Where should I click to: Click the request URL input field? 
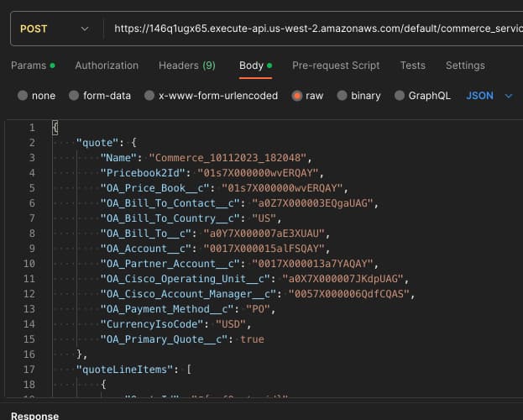coord(318,29)
